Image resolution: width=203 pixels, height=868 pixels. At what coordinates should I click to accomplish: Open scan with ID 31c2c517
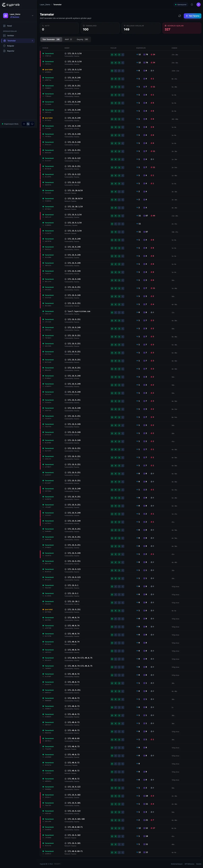point(120,159)
